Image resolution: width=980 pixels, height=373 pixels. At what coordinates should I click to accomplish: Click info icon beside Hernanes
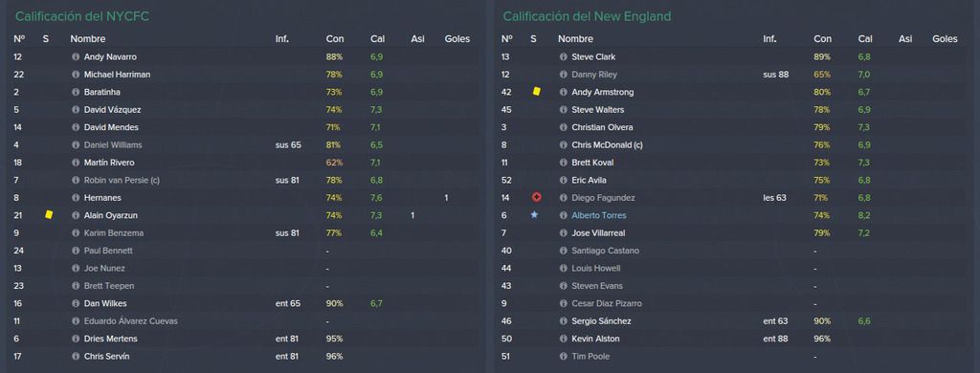tap(76, 198)
